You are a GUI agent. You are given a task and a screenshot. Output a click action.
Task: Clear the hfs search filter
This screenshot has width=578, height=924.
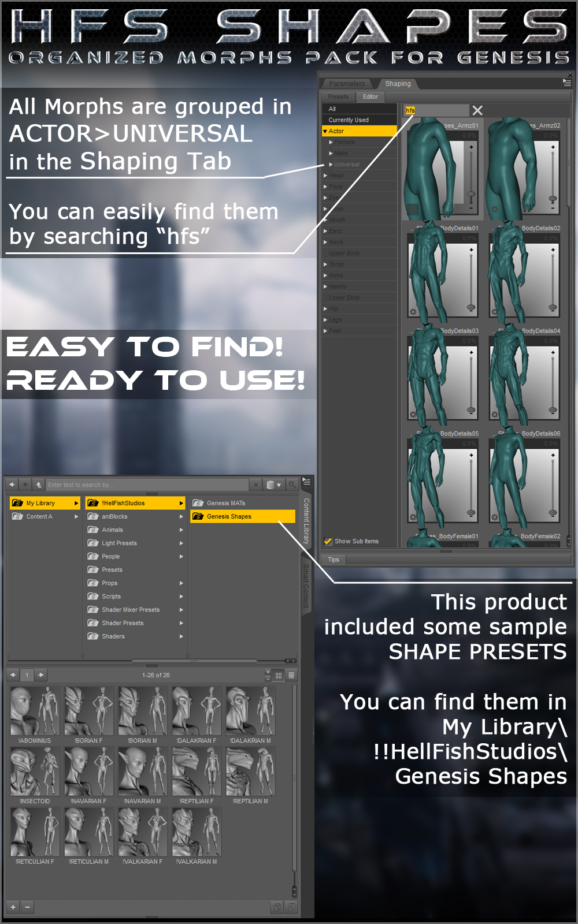coord(477,110)
